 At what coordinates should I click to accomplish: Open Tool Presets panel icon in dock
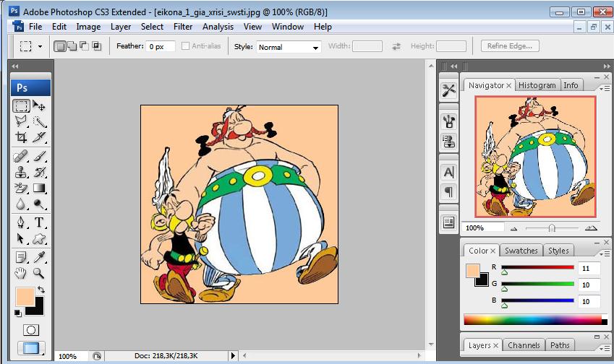coord(449,90)
